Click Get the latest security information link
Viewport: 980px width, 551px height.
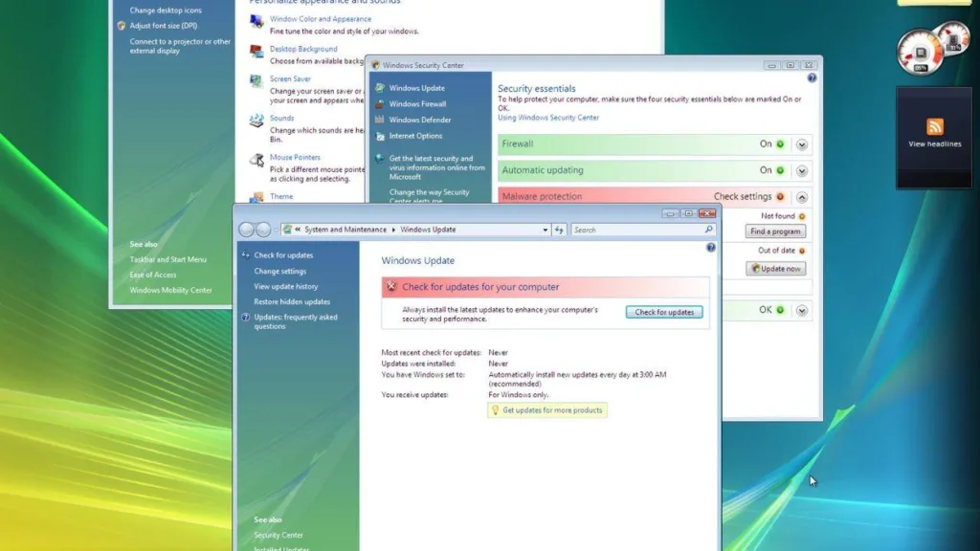(x=436, y=167)
